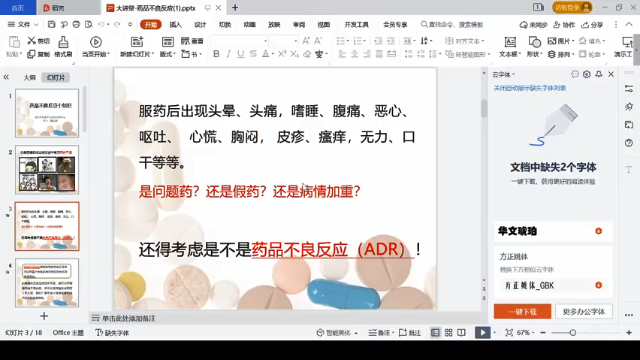Switch to slide sorter grid view
The image size is (640, 360).
[x=449, y=333]
